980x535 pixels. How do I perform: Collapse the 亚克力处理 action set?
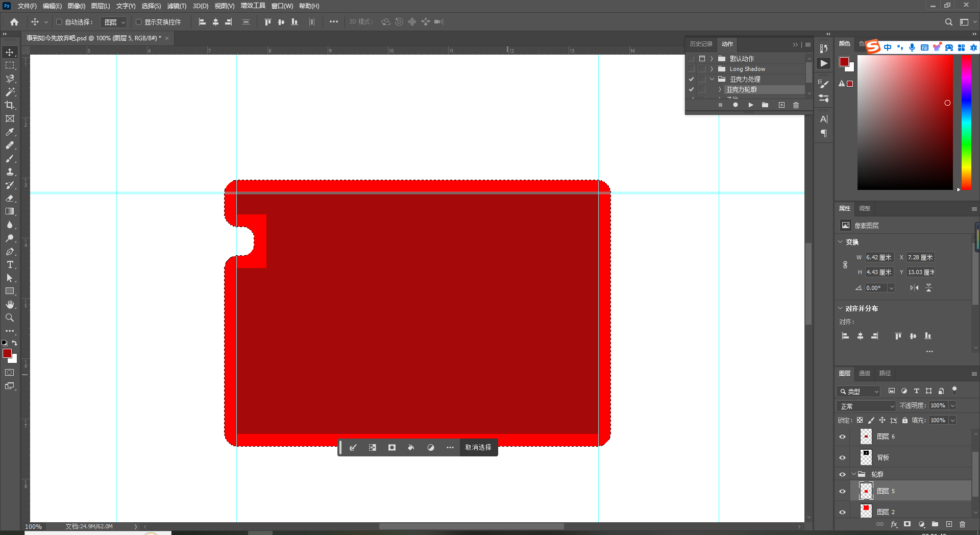tap(712, 79)
